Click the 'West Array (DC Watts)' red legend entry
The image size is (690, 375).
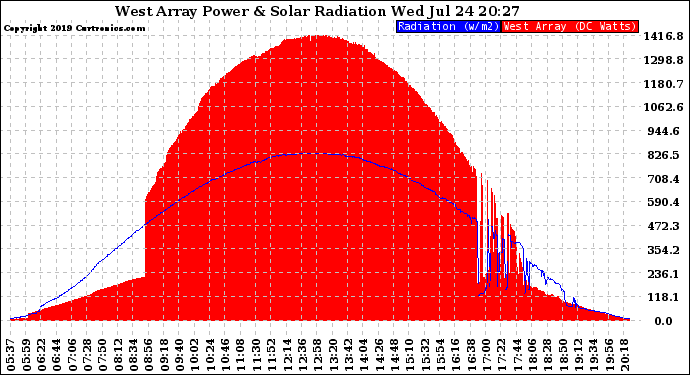(x=569, y=26)
